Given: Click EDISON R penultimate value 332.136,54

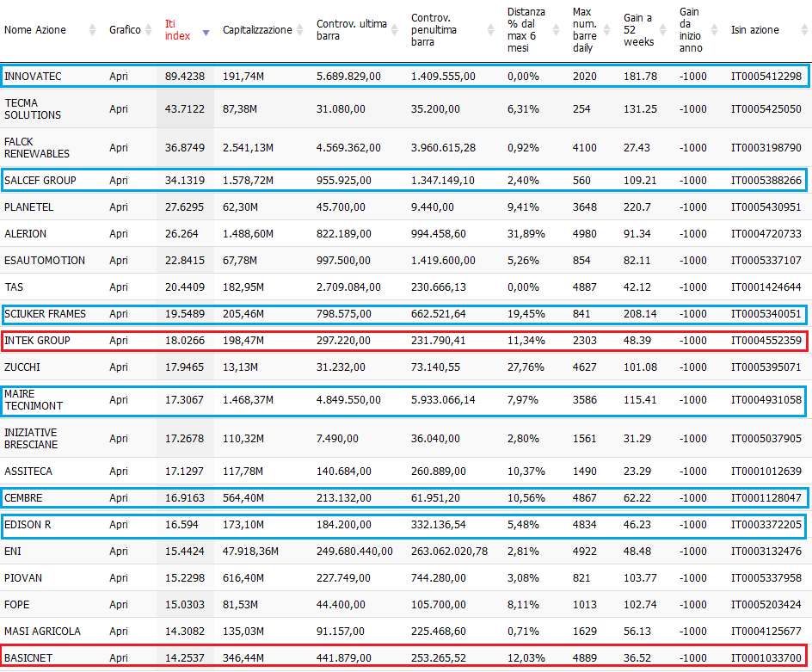Looking at the screenshot, I should coord(438,525).
